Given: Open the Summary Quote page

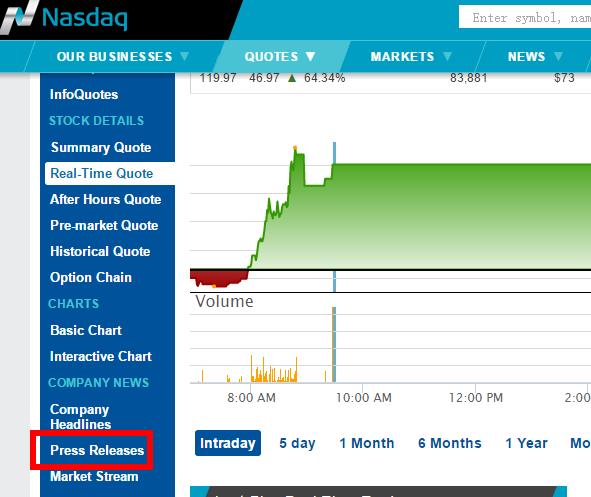Looking at the screenshot, I should click(101, 147).
